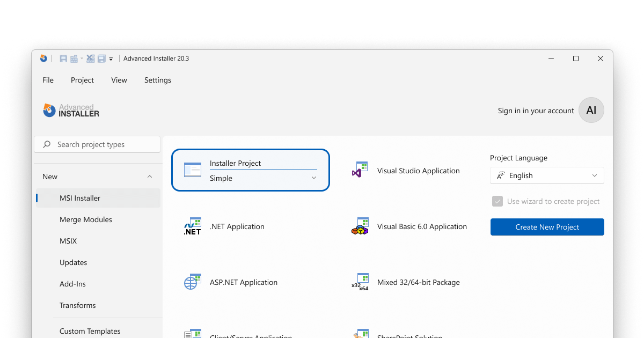Viewport: 644px width, 338px height.
Task: Select the MSIX category in the sidebar
Action: 68,240
